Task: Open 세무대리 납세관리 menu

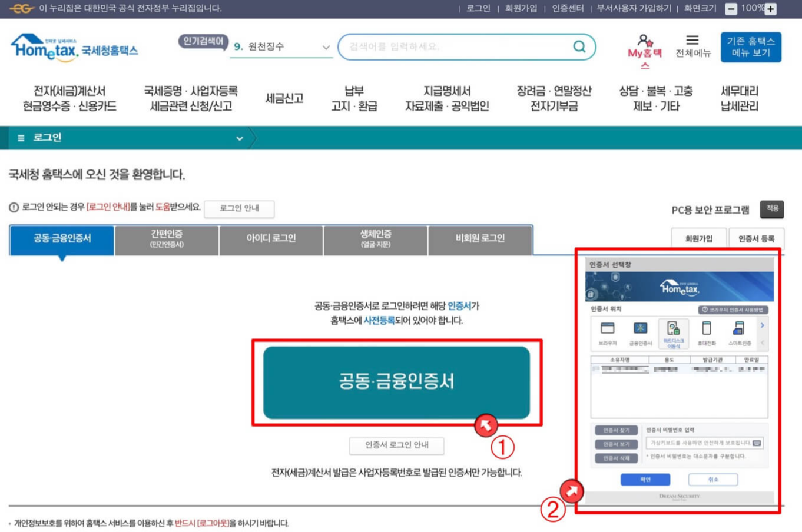Action: [x=740, y=98]
